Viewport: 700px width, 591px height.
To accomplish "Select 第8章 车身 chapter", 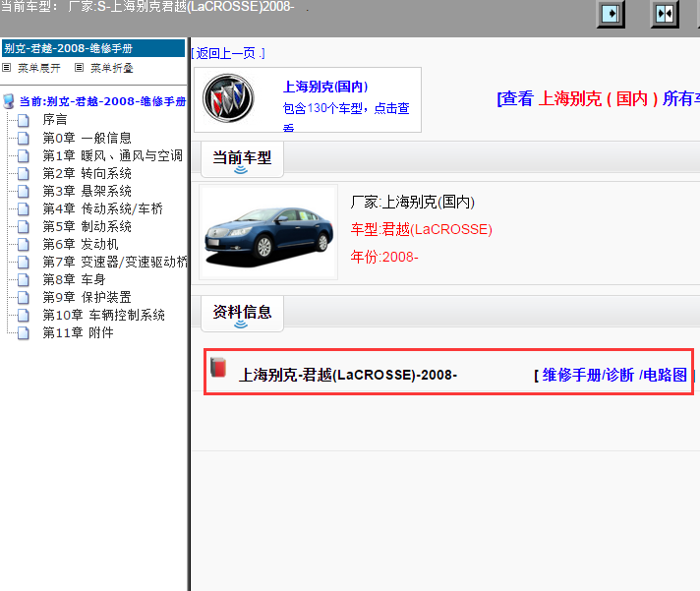I will point(74,280).
